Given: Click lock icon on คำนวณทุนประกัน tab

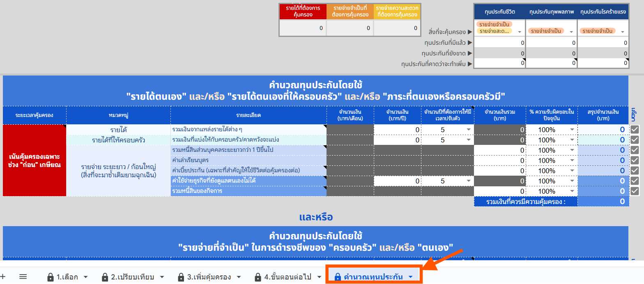Looking at the screenshot, I should (338, 277).
